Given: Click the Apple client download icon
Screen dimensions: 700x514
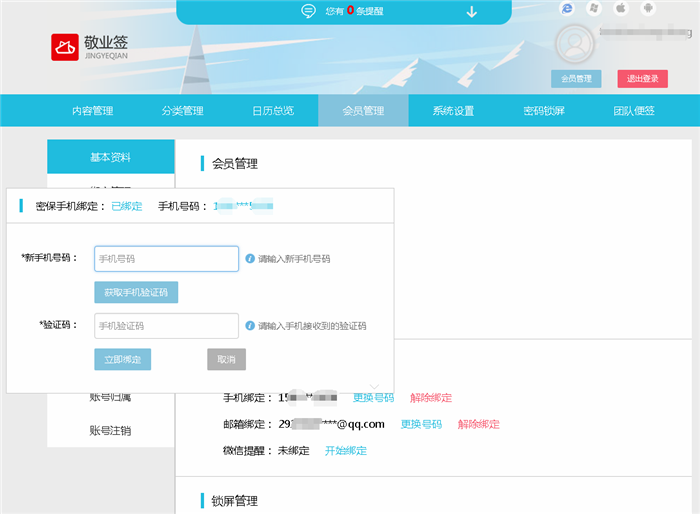Looking at the screenshot, I should coord(620,8).
